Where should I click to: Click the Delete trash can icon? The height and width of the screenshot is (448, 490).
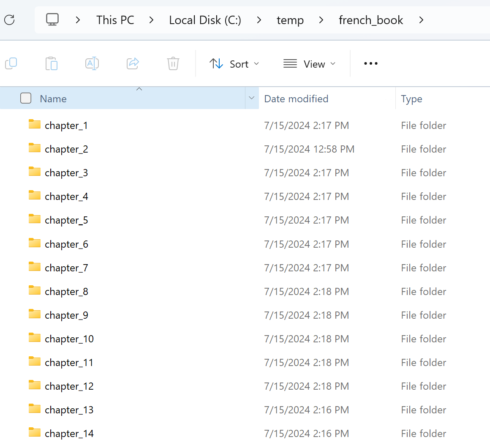pos(173,63)
